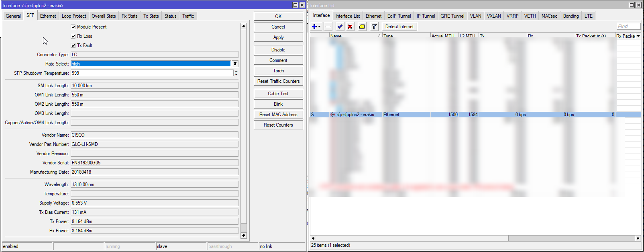Screen dimensions: 644x252
Task: Click the blue plus Add icon
Action: (314, 27)
